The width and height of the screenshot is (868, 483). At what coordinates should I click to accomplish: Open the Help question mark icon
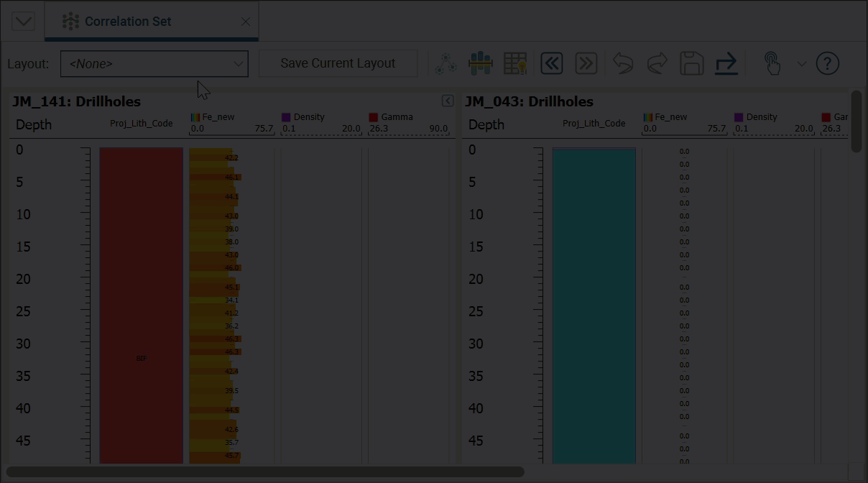click(827, 63)
